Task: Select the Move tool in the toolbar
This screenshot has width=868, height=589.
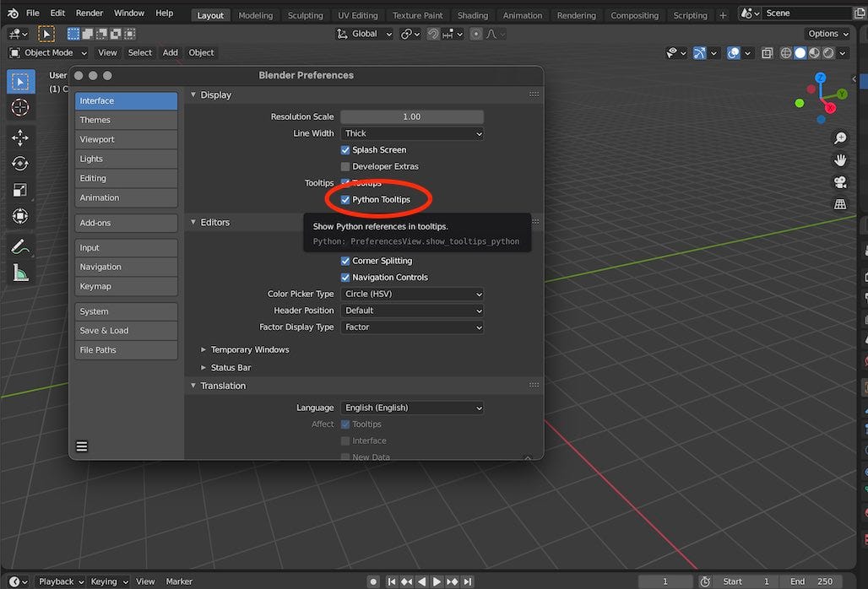Action: tap(20, 137)
